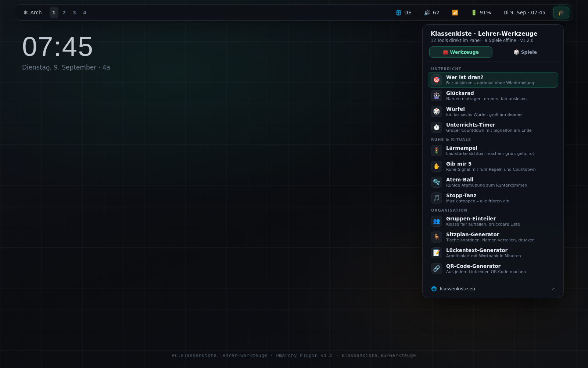This screenshot has height=368, width=588.
Task: Click the external-link arrow beside klassenkiste.eu
Action: [x=553, y=289]
